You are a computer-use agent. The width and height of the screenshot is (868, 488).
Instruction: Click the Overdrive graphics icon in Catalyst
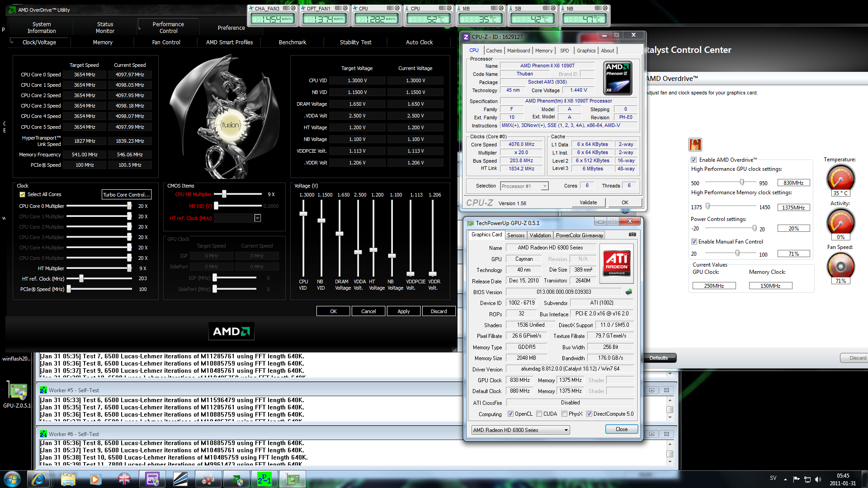695,145
